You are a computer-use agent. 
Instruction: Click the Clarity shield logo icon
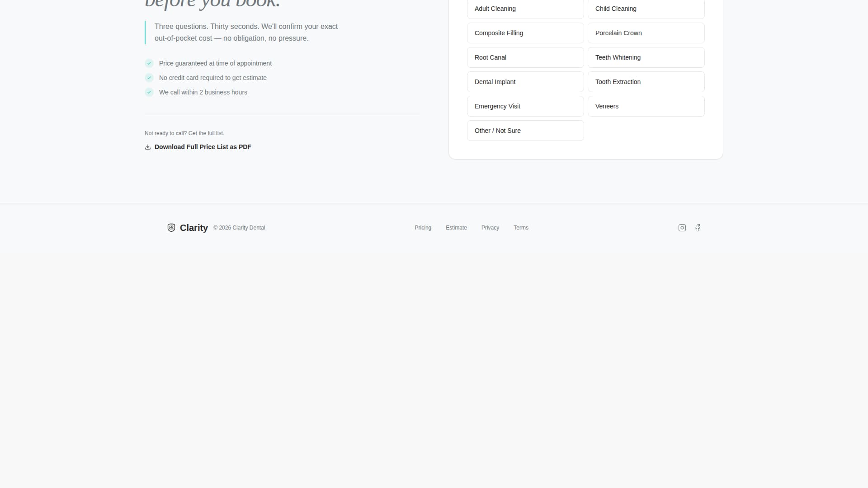tap(171, 228)
